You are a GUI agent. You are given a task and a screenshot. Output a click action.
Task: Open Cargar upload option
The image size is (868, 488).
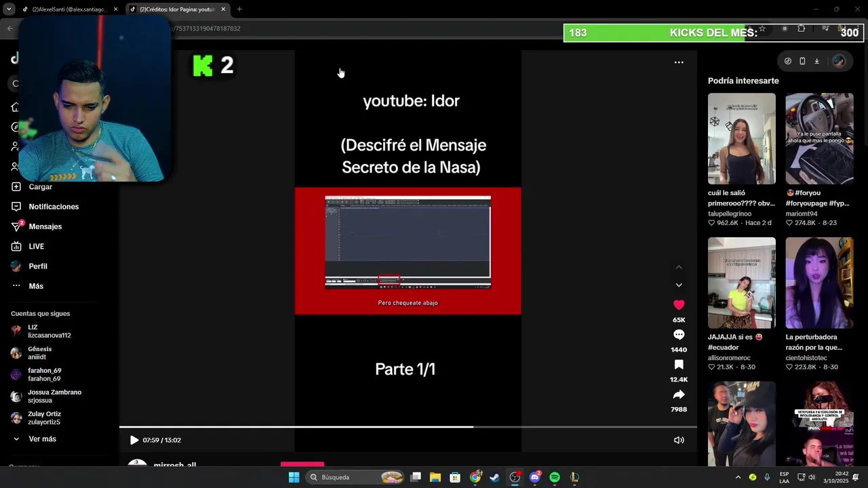[40, 186]
